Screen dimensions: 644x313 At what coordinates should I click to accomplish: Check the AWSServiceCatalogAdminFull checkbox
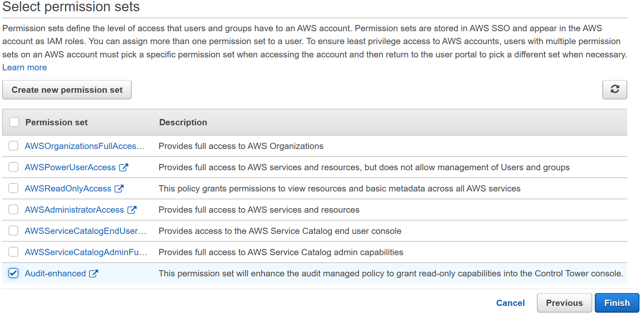tap(13, 252)
